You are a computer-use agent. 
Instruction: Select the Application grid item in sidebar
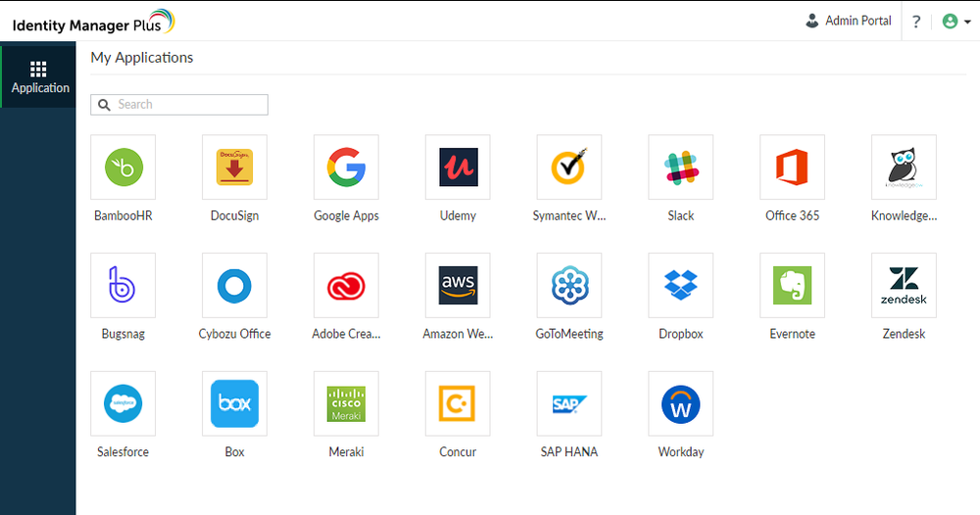39,76
